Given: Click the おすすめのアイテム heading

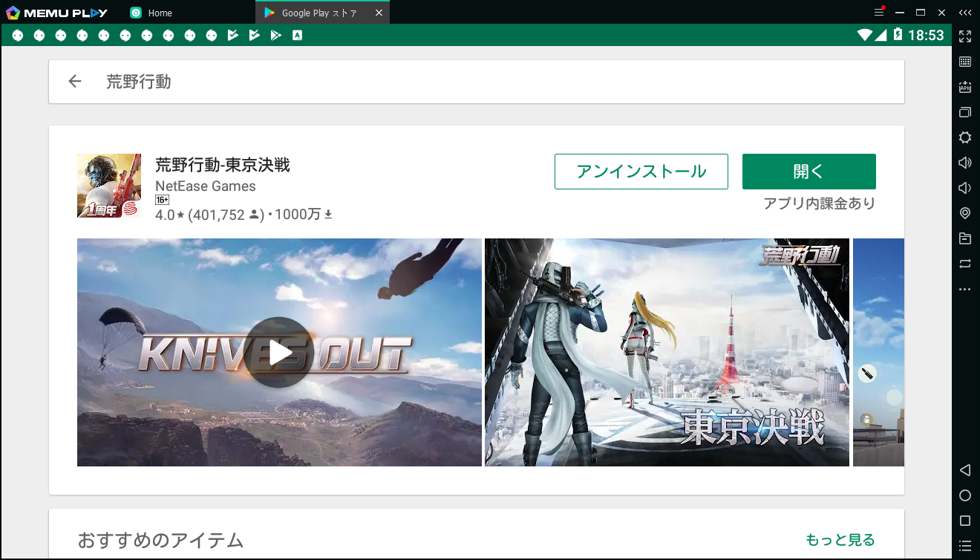Looking at the screenshot, I should click(x=160, y=540).
